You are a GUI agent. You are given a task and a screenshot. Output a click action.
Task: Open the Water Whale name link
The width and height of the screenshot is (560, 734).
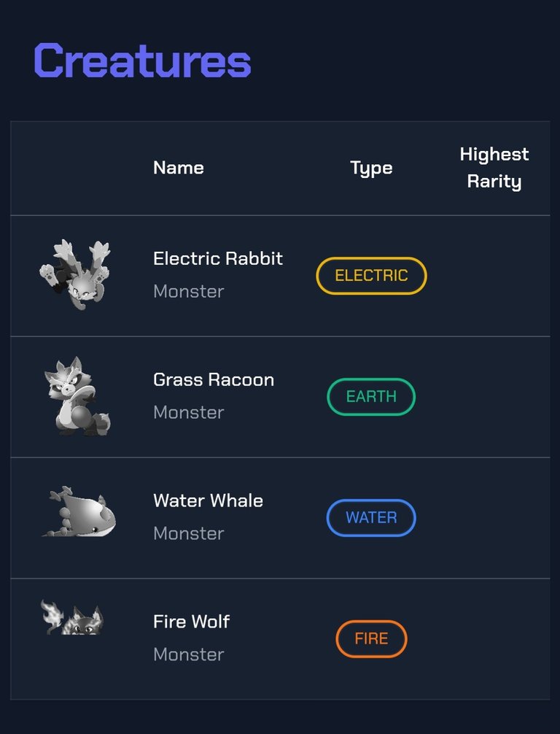209,501
